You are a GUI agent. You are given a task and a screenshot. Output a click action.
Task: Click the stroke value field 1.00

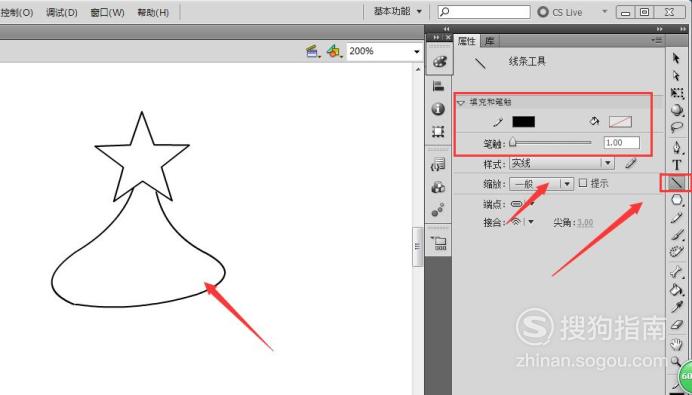tap(621, 143)
